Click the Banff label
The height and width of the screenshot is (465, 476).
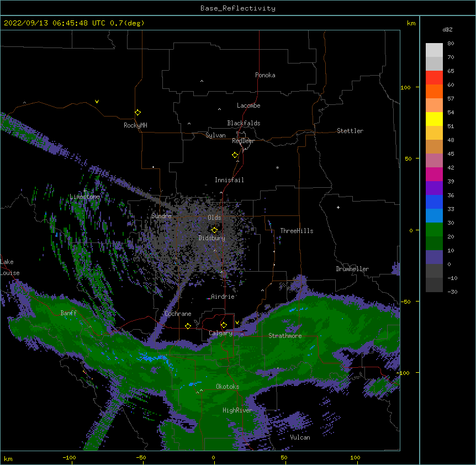(68, 313)
